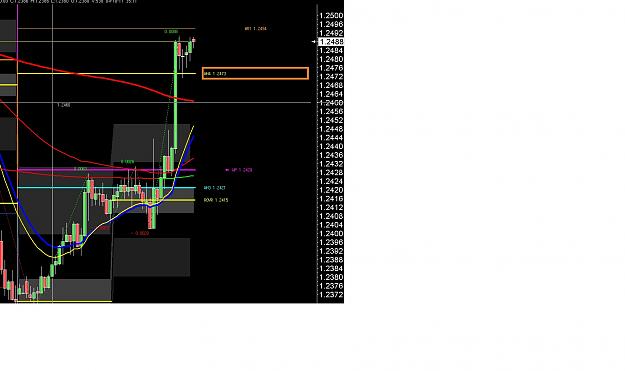
Task: Click the 1.2500 price axis label
Action: click(x=331, y=16)
